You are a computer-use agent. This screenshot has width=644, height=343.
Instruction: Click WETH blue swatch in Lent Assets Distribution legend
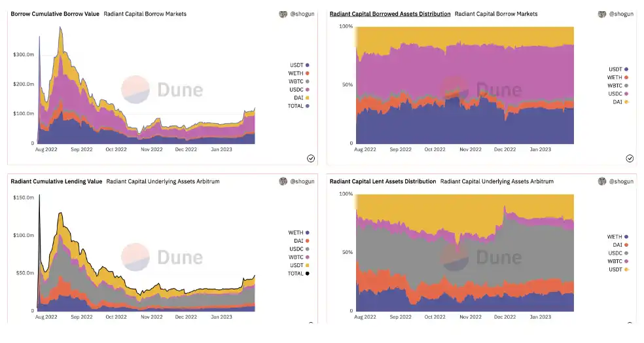point(626,237)
